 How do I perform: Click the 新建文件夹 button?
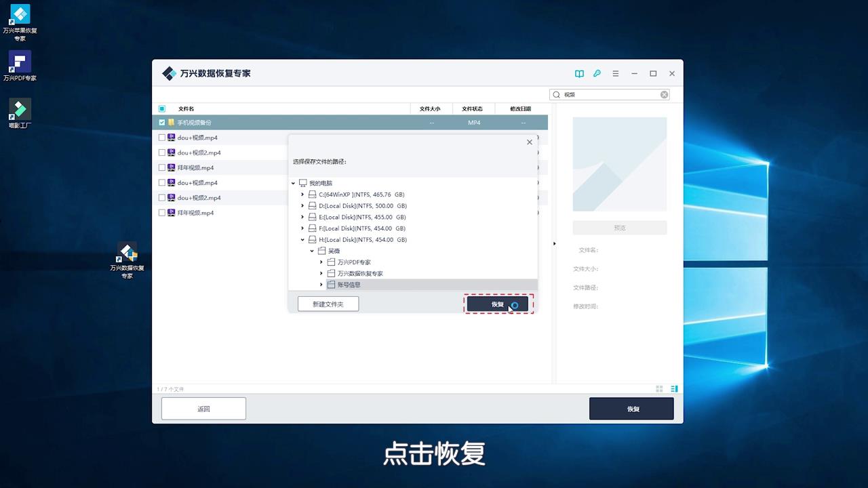click(328, 304)
